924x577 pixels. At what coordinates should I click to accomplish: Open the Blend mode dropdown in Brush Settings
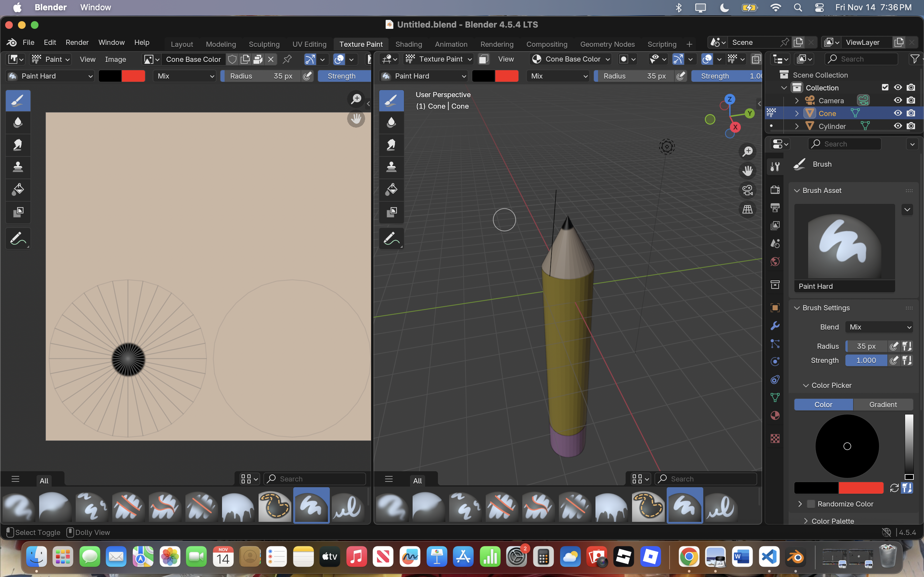tap(878, 327)
